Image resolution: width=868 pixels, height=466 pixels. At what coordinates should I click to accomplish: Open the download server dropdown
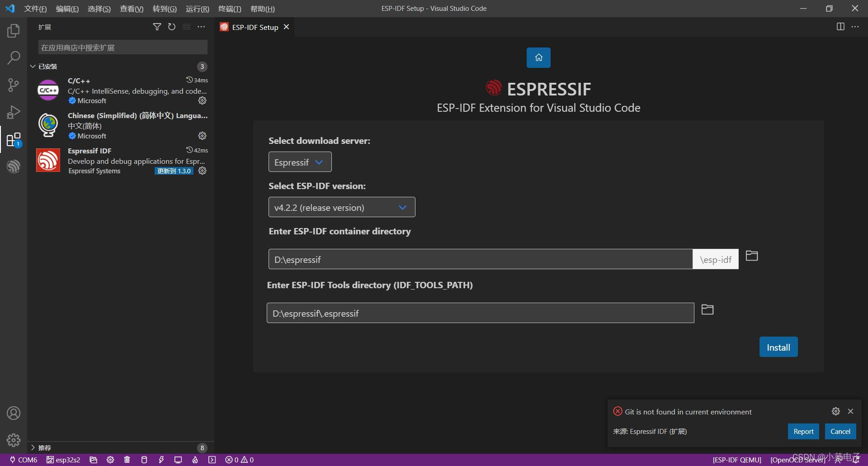[300, 162]
